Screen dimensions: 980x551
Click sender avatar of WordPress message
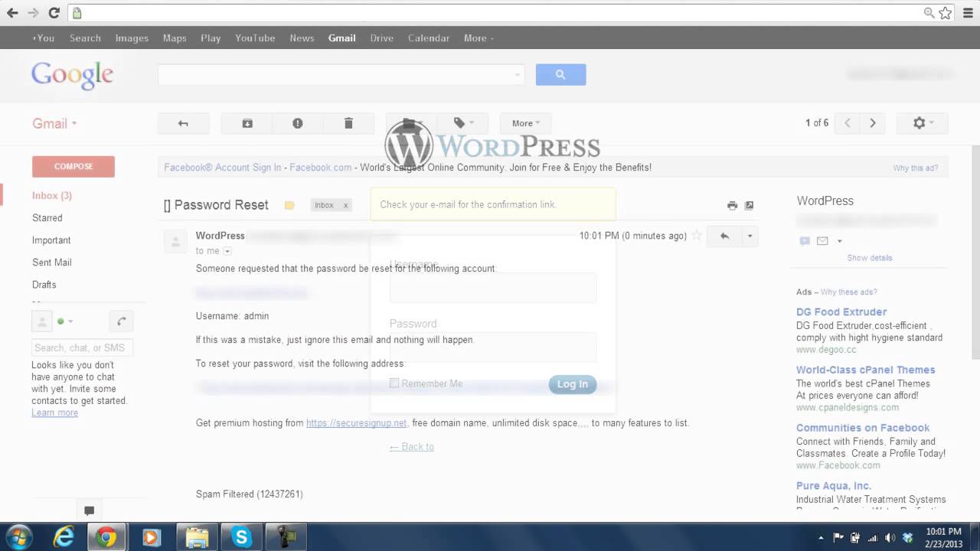click(175, 241)
